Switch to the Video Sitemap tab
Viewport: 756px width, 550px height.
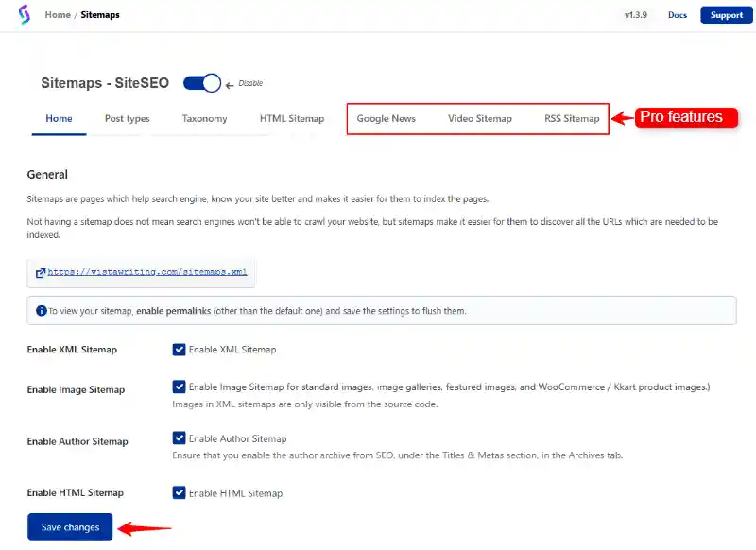click(480, 118)
